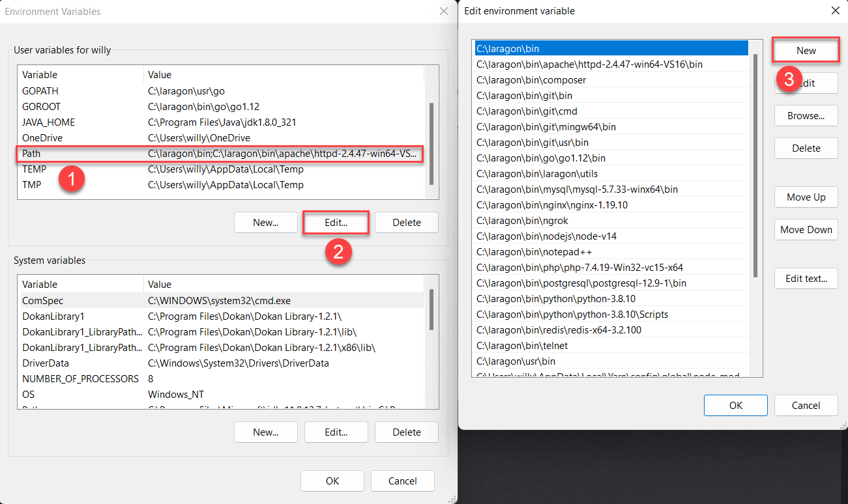Select the mysql-5.7.33-winx64\bin path entry
This screenshot has width=848, height=504.
tap(611, 189)
